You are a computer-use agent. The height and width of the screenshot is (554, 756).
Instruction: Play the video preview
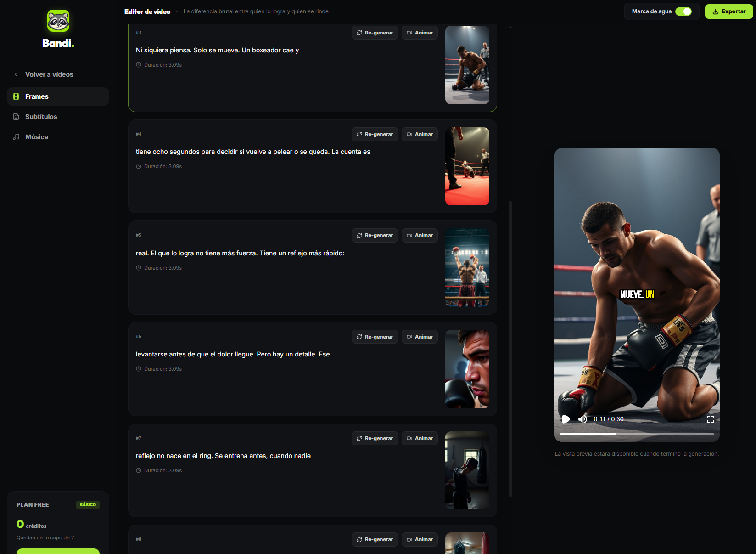click(566, 419)
